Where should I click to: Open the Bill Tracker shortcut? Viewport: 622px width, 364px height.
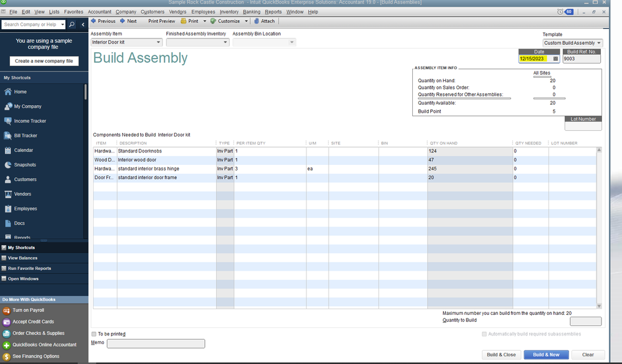point(21,136)
